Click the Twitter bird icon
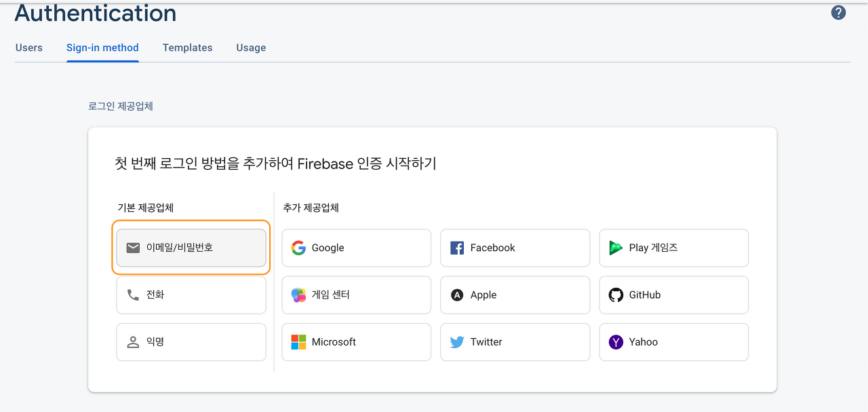Image resolution: width=868 pixels, height=412 pixels. point(457,342)
